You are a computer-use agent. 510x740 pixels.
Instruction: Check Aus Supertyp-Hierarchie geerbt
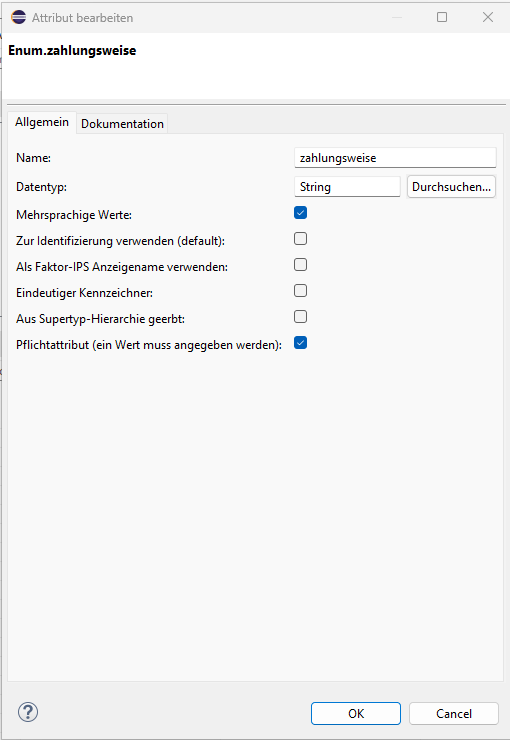(301, 317)
